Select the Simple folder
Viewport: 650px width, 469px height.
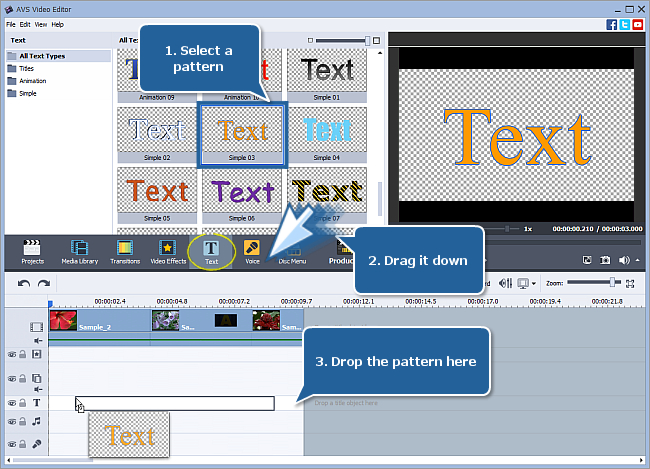click(27, 93)
